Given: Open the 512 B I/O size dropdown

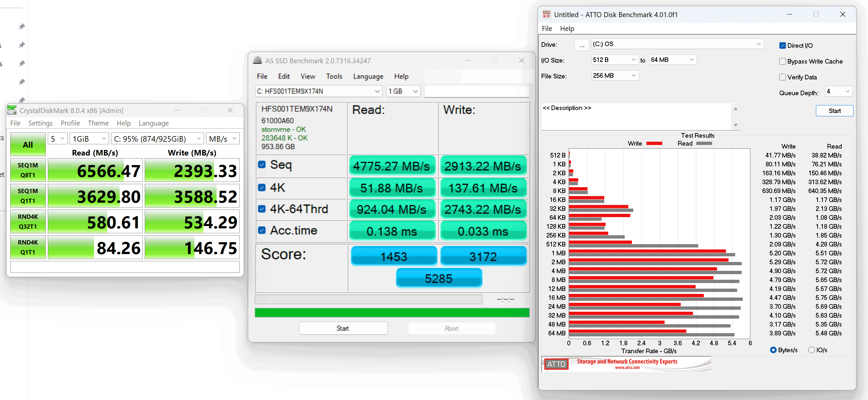Looking at the screenshot, I should coord(614,60).
